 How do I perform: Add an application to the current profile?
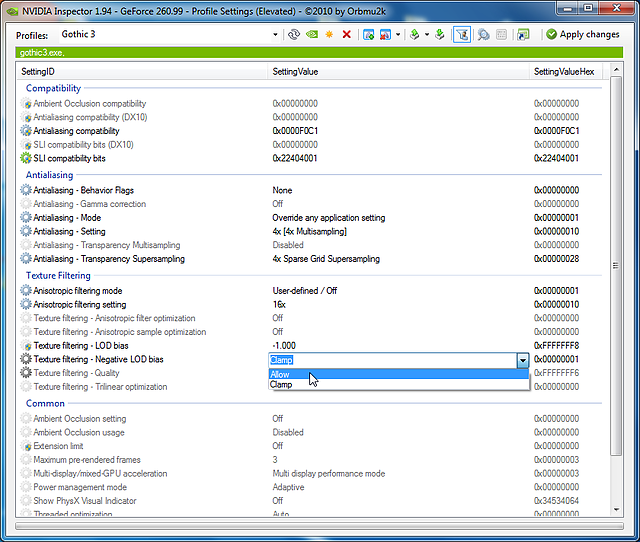369,35
